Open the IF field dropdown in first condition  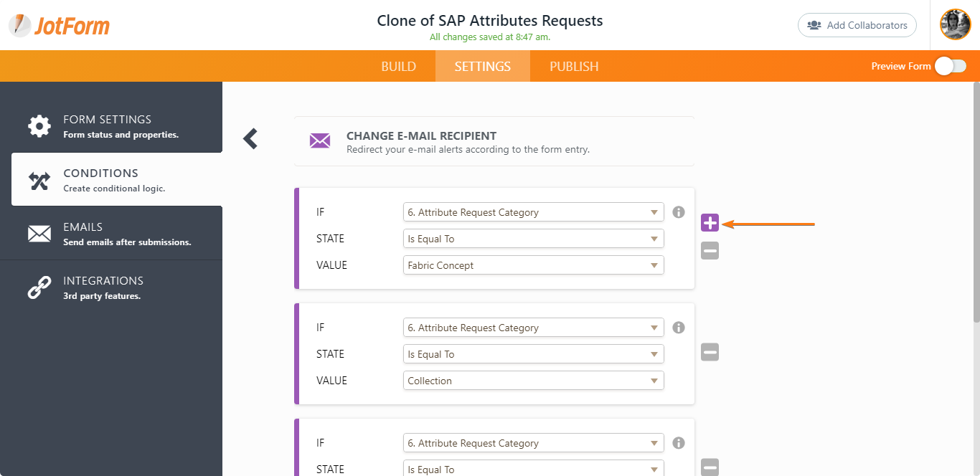point(533,211)
